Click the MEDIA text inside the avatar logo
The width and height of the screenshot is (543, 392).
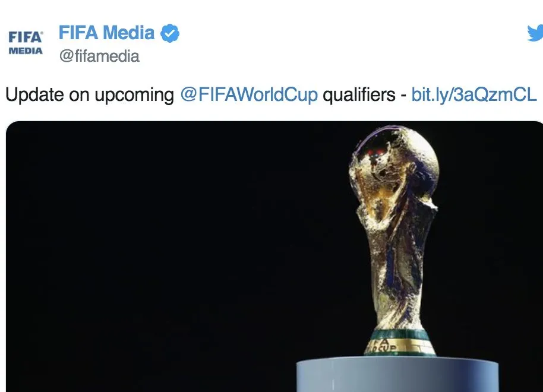click(26, 52)
